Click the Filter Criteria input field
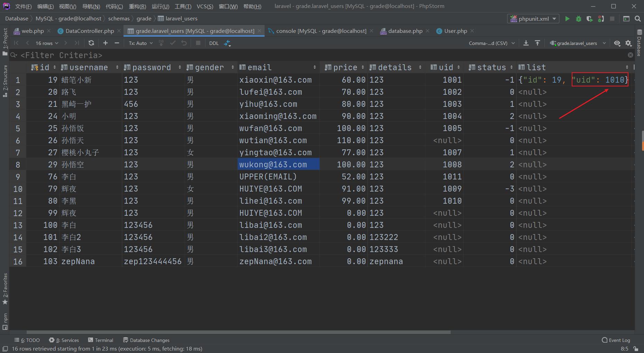This screenshot has width=644, height=353. 322,55
